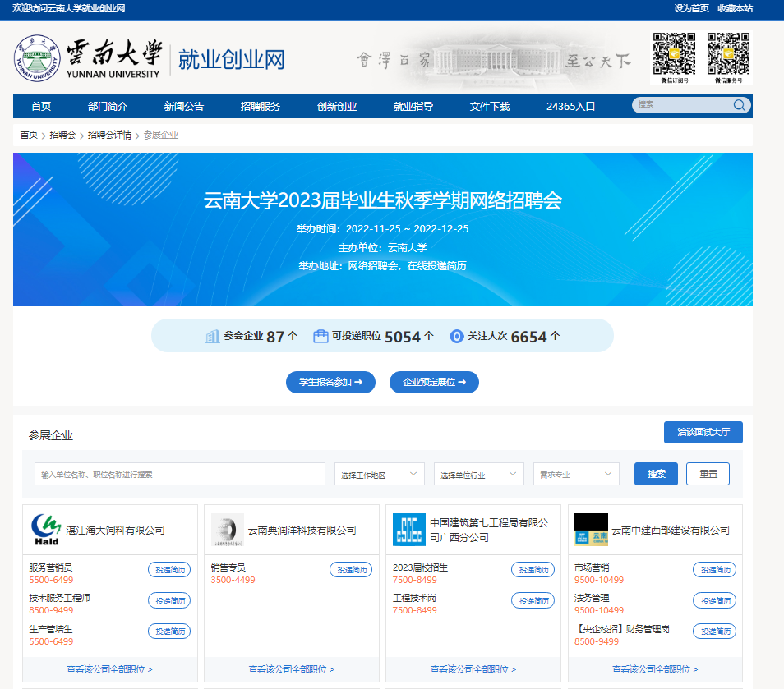Open the 就业指导 navigation item
The height and width of the screenshot is (689, 784).
(413, 106)
